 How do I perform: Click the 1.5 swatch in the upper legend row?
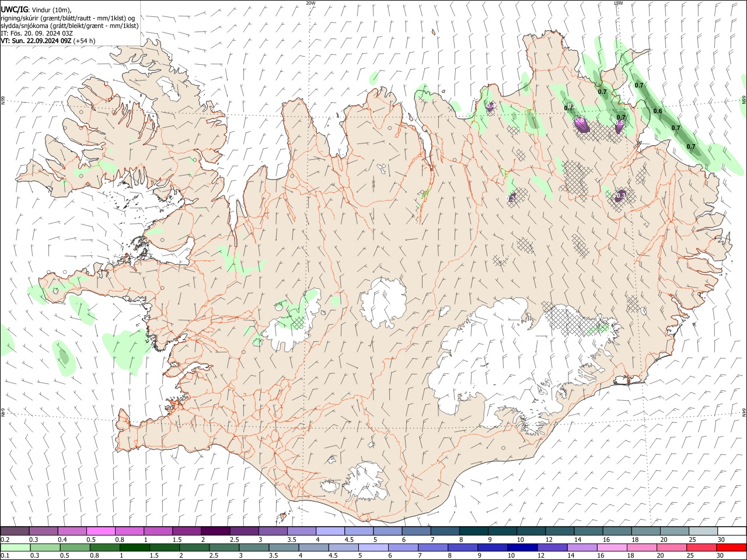coord(187,531)
